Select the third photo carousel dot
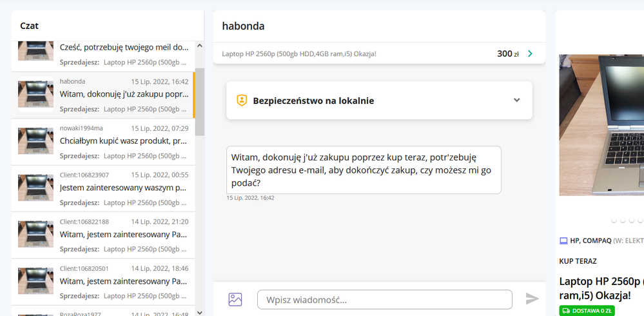This screenshot has height=316, width=644. click(631, 221)
